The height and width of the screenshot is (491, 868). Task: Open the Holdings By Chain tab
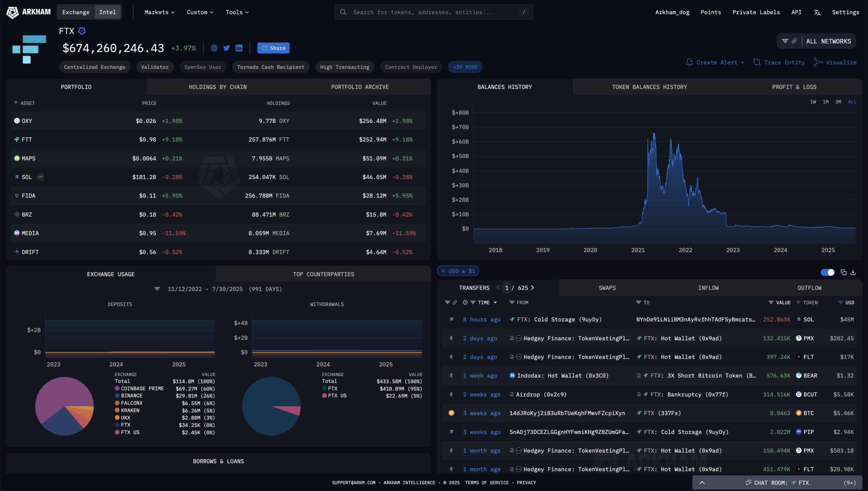tap(218, 87)
